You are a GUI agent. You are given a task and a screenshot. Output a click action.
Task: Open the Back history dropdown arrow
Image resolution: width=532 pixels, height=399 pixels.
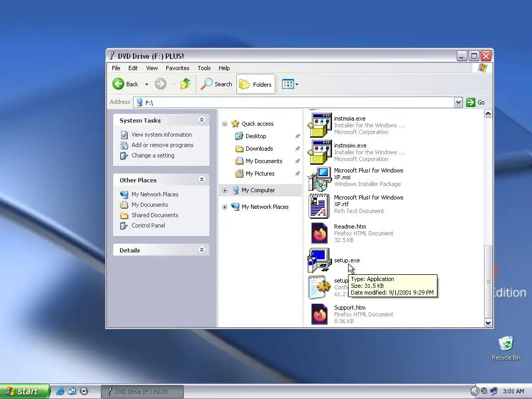tap(147, 84)
